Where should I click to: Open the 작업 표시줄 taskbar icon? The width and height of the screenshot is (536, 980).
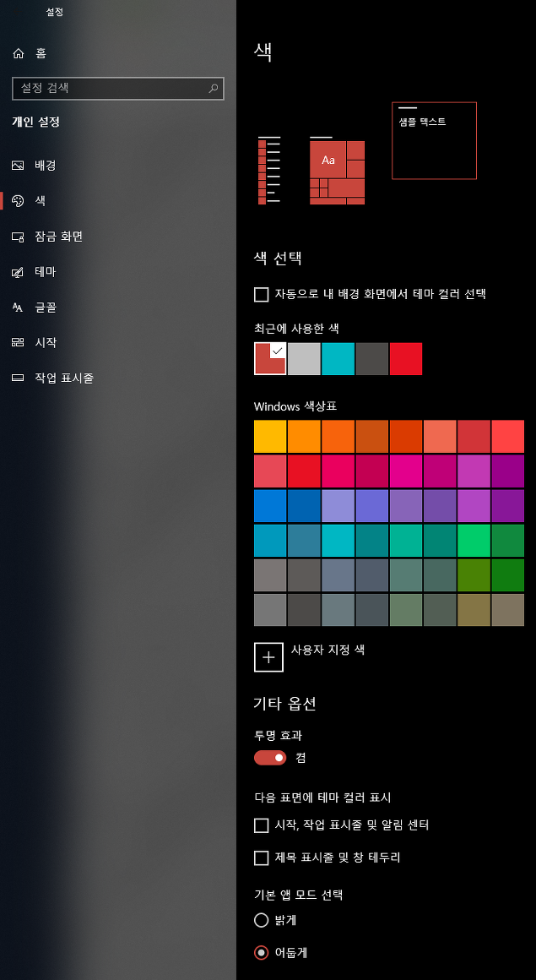click(18, 378)
